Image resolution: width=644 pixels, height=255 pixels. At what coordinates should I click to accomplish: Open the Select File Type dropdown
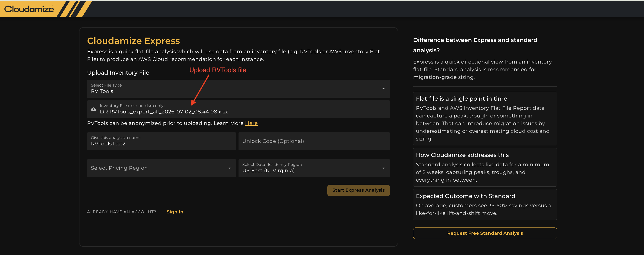(238, 88)
